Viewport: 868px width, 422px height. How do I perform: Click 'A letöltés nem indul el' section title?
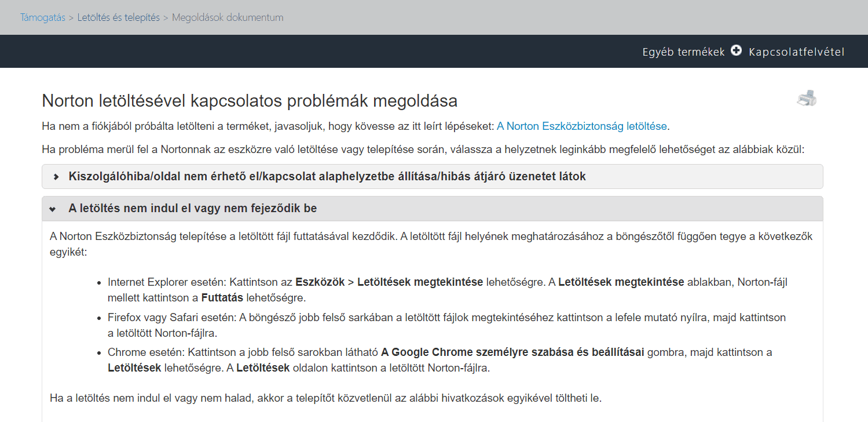[x=192, y=208]
